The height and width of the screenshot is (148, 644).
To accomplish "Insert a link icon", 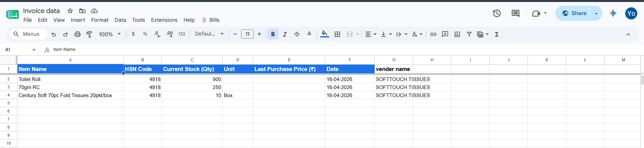I will point(433,34).
